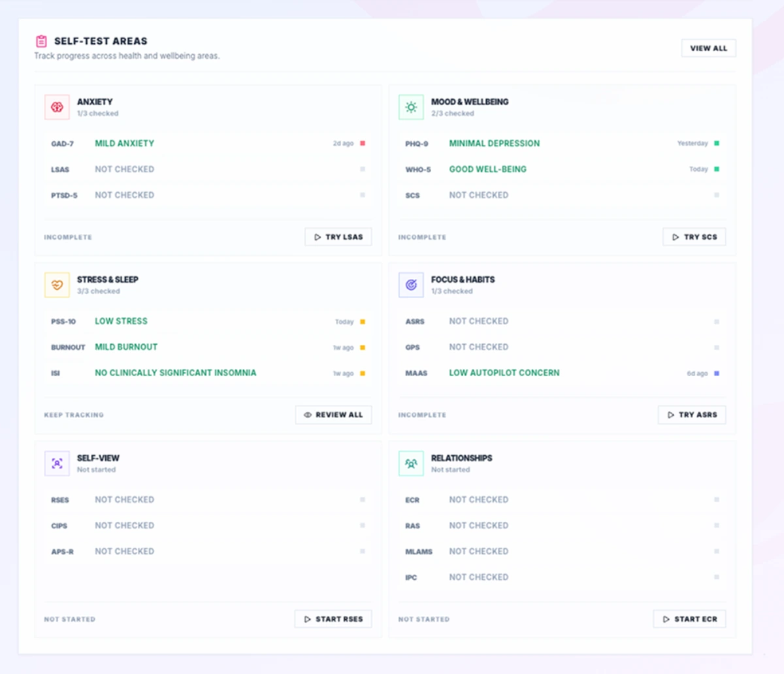The height and width of the screenshot is (674, 784).
Task: Click the Relationships people icon
Action: [411, 464]
